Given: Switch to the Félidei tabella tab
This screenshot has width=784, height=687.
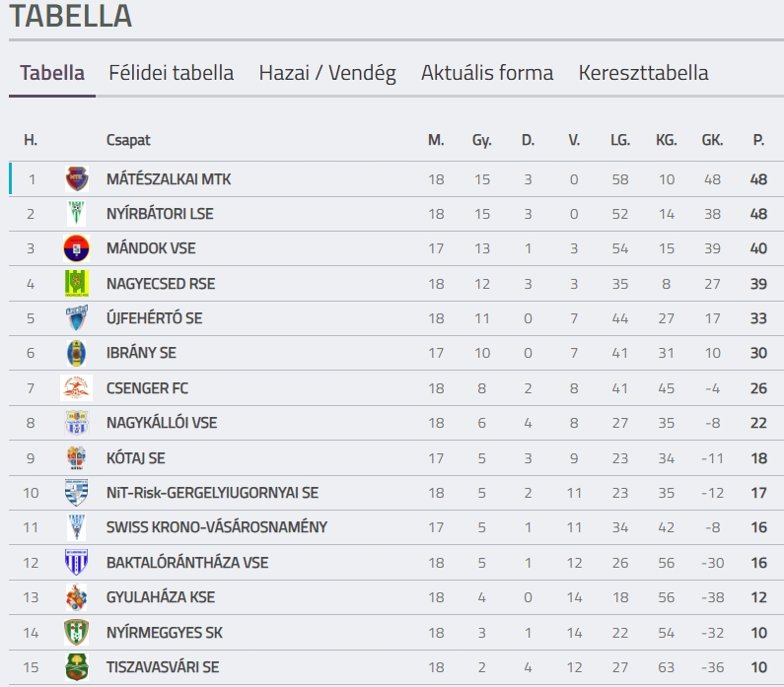Looking at the screenshot, I should pos(172,73).
